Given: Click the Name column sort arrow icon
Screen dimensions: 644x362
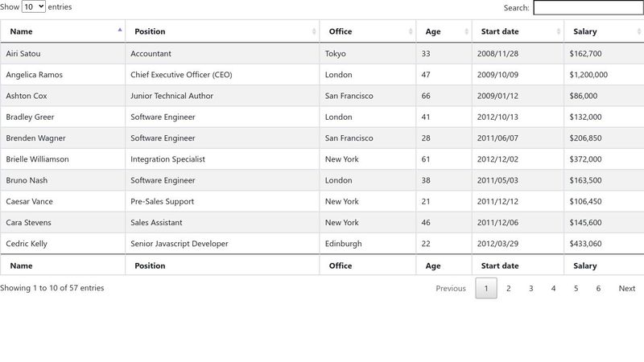Looking at the screenshot, I should tap(120, 31).
